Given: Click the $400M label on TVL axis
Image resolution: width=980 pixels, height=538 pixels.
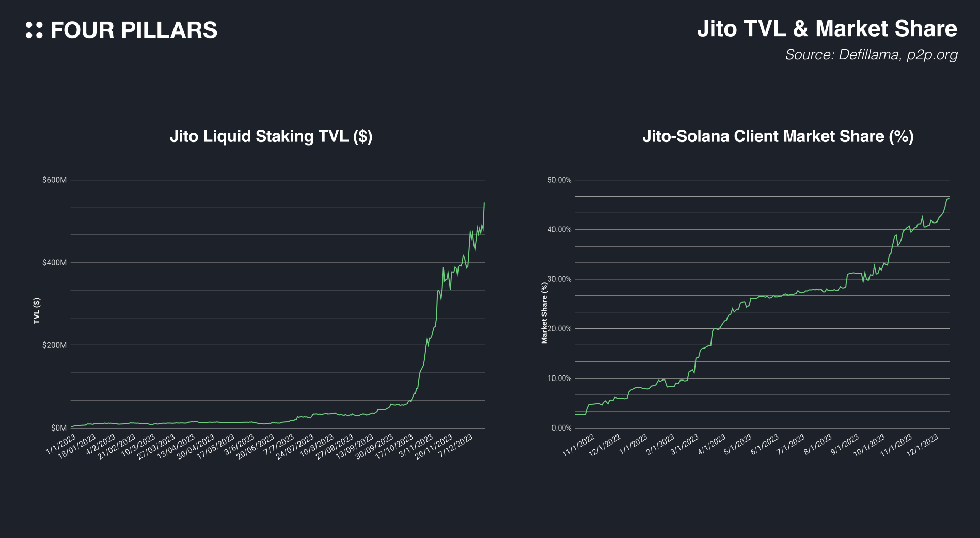Looking at the screenshot, I should click(54, 263).
